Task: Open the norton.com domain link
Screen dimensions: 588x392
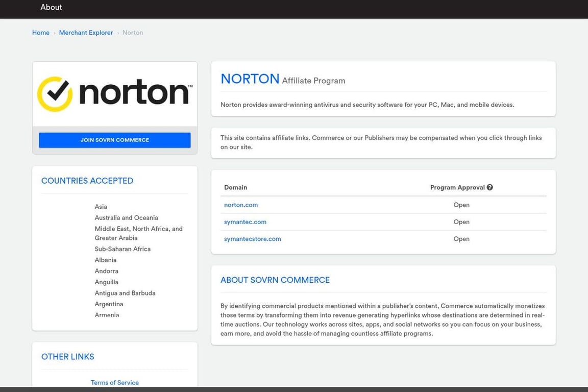Action: (x=241, y=205)
